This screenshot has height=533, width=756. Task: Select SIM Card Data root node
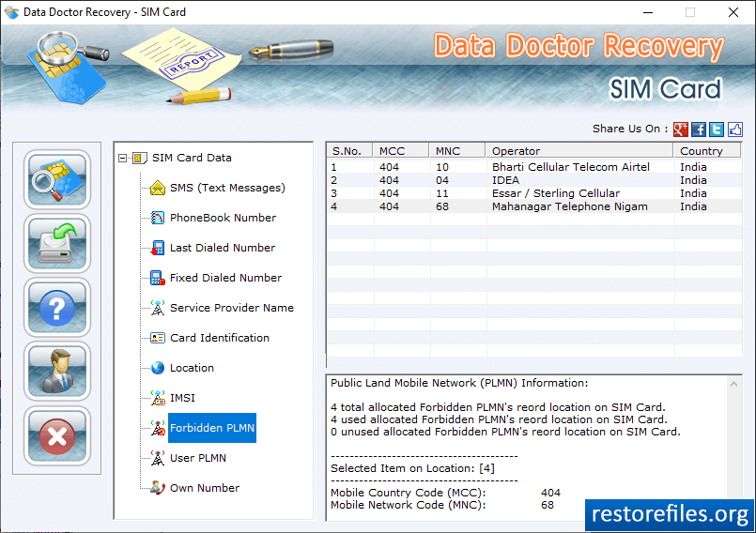pos(192,158)
